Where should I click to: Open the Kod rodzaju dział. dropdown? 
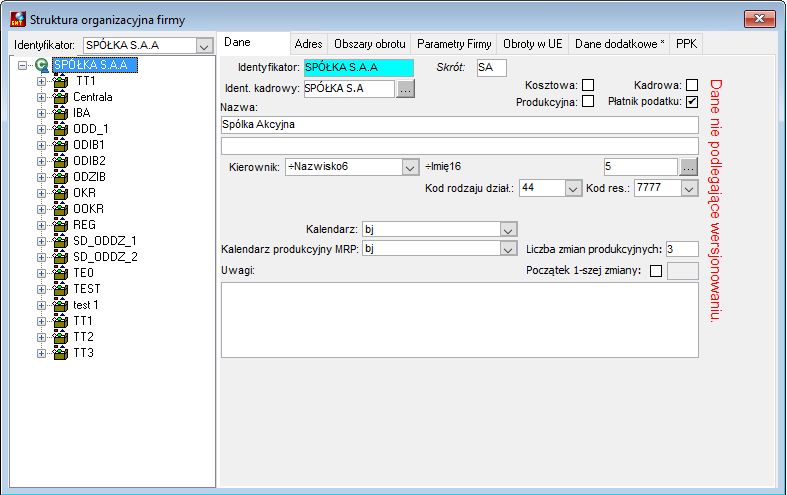coord(573,189)
